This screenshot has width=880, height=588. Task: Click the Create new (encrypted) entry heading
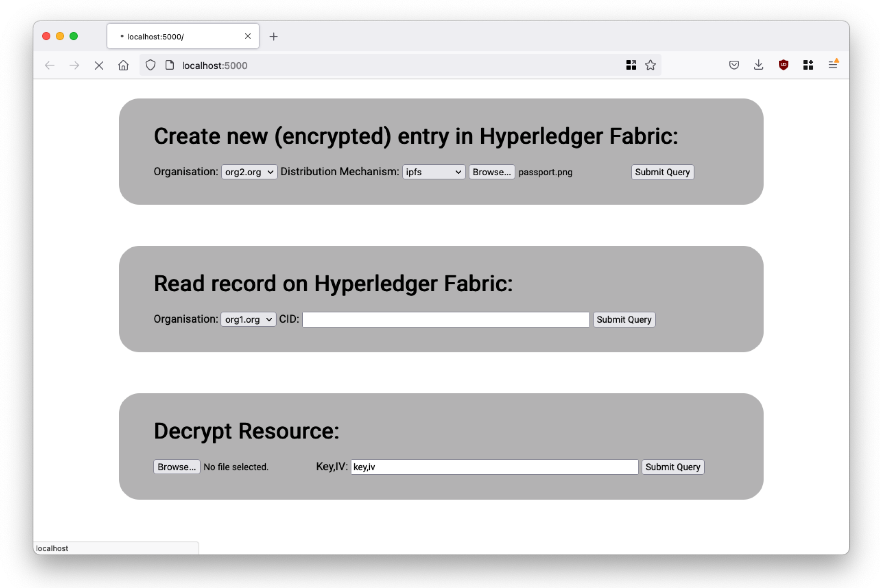pyautogui.click(x=416, y=136)
